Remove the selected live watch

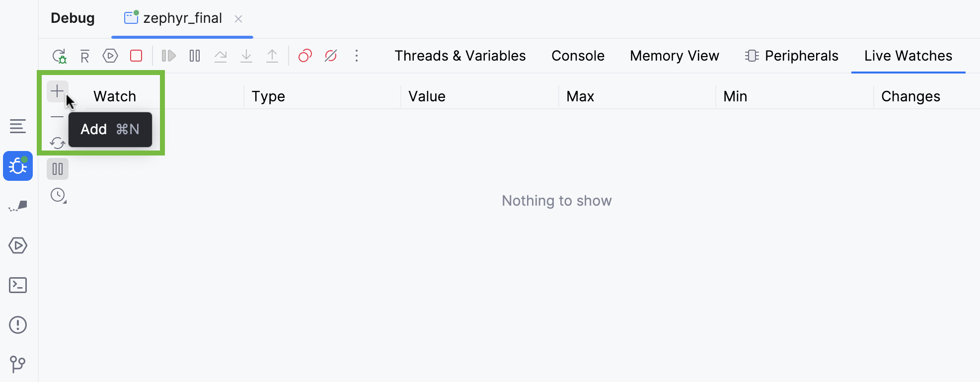click(x=57, y=118)
